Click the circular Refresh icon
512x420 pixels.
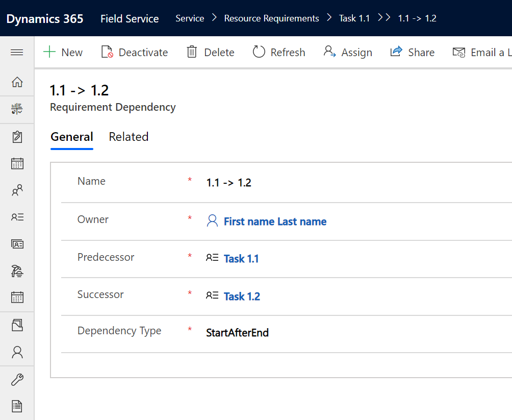(x=259, y=52)
